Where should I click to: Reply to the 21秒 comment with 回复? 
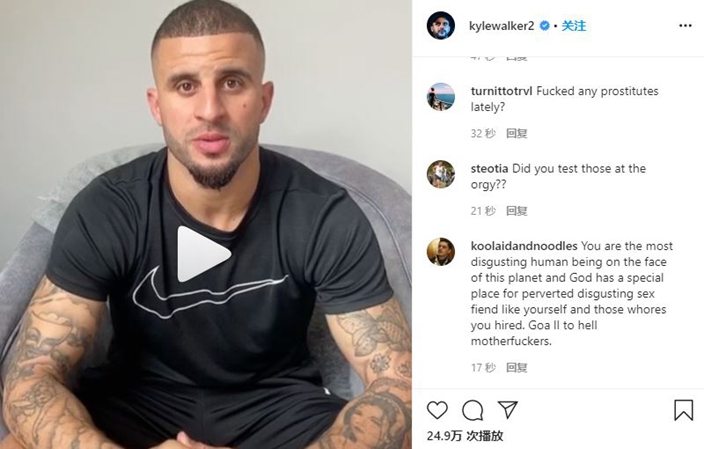(x=517, y=211)
